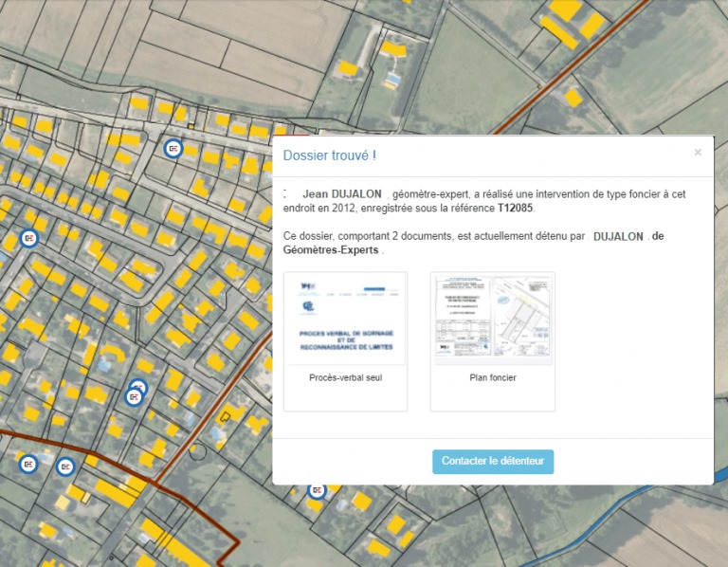Click the leftmost marker of the bottom-left pair
This screenshot has height=567, width=728.
(x=28, y=464)
